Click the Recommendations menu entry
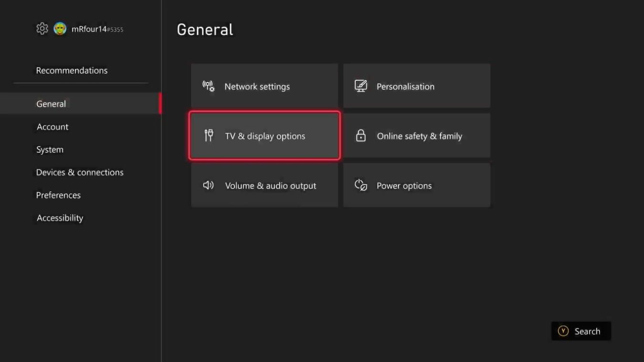The width and height of the screenshot is (644, 362). pyautogui.click(x=72, y=70)
